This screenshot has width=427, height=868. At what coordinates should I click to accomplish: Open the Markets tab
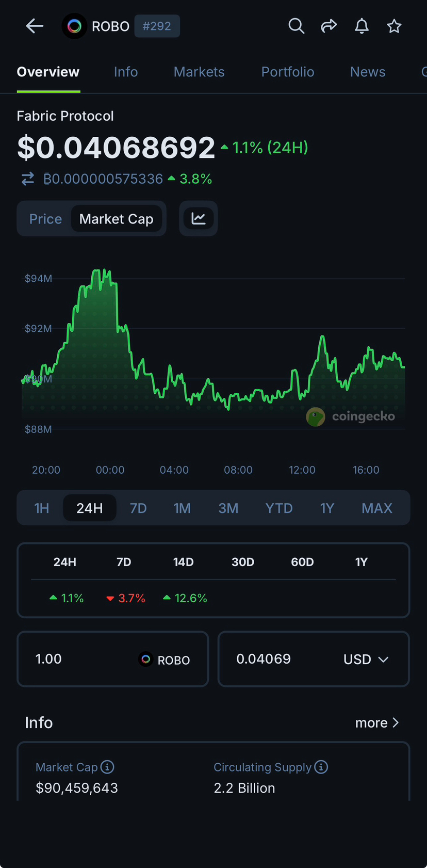199,72
